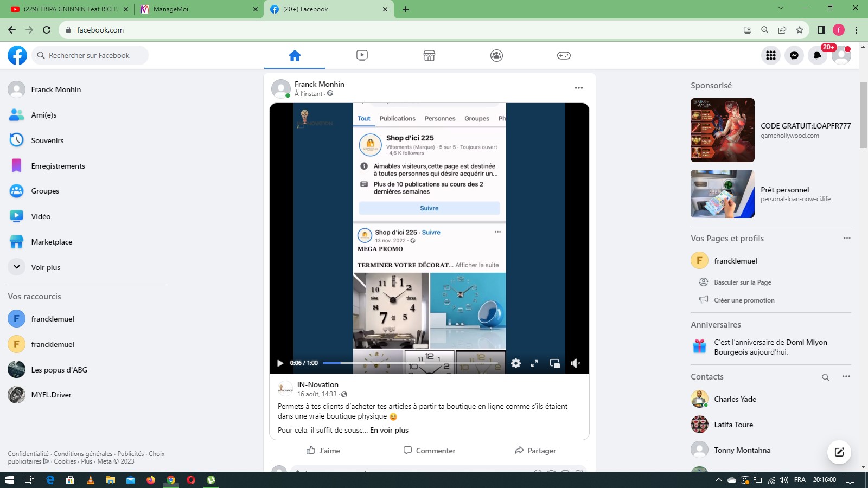
Task: Enter fullscreen on the video player
Action: (x=534, y=363)
